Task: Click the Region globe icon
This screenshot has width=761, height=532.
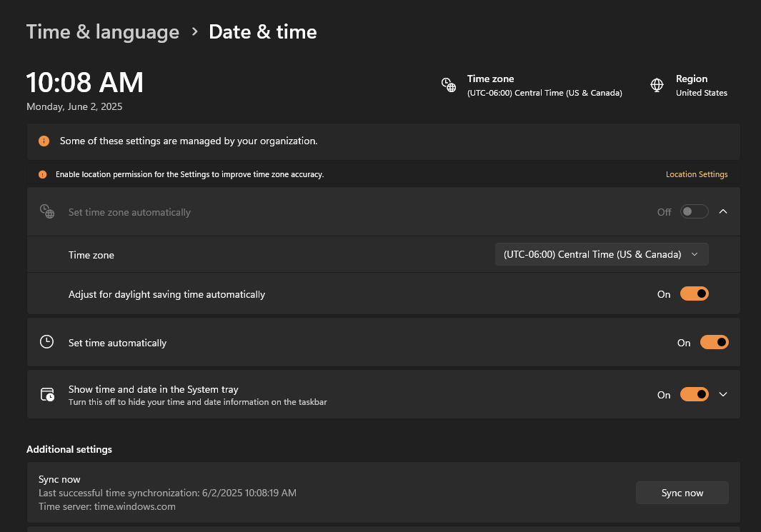Action: tap(657, 85)
